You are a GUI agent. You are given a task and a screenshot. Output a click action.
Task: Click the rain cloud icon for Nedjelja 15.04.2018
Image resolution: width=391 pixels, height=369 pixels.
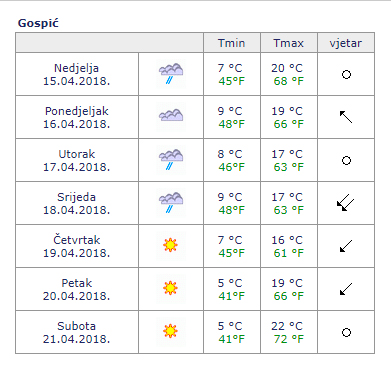pos(171,74)
